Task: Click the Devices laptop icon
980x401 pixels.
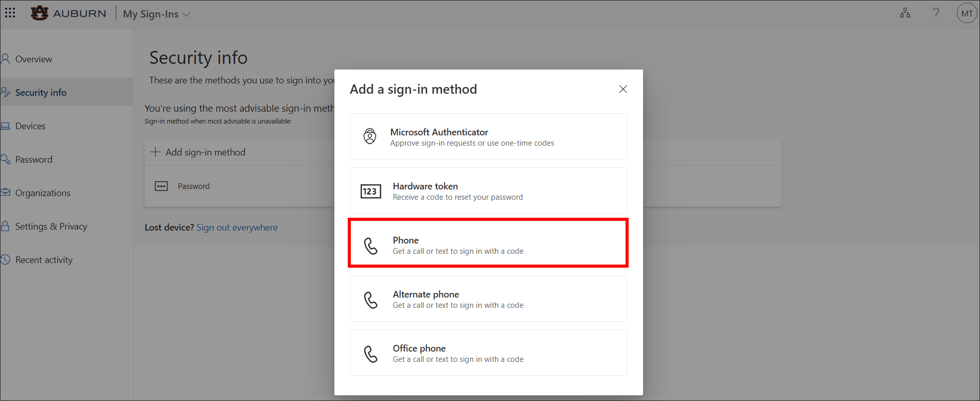Action: (x=5, y=126)
